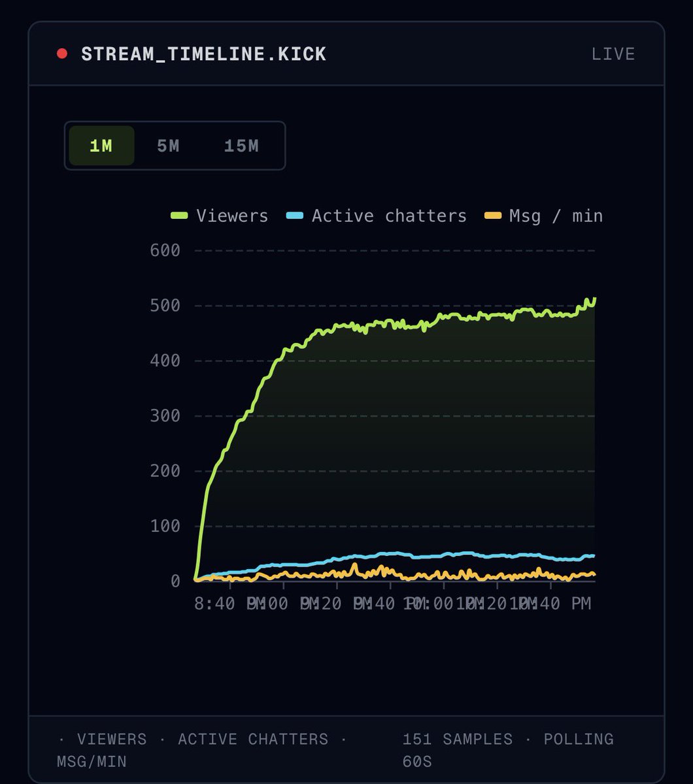The height and width of the screenshot is (784, 693).
Task: Click the POLLING 60S footer text
Action: pos(508,750)
